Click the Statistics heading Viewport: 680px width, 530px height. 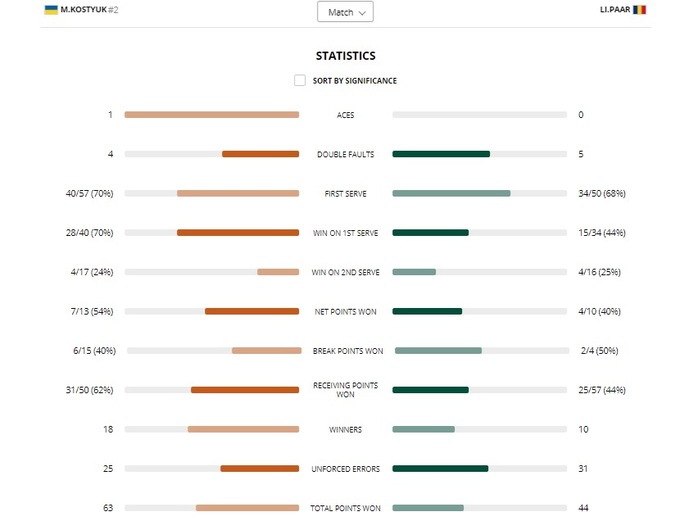(x=345, y=56)
